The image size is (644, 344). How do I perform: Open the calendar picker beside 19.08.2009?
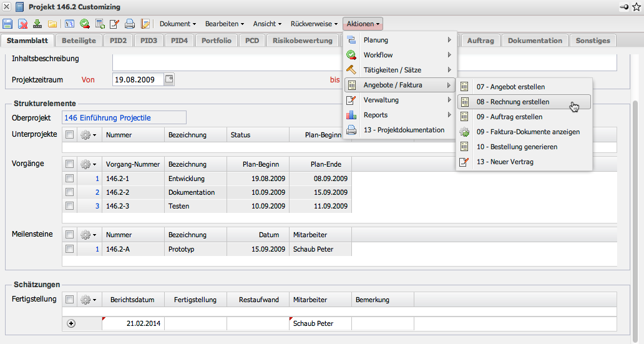[169, 79]
